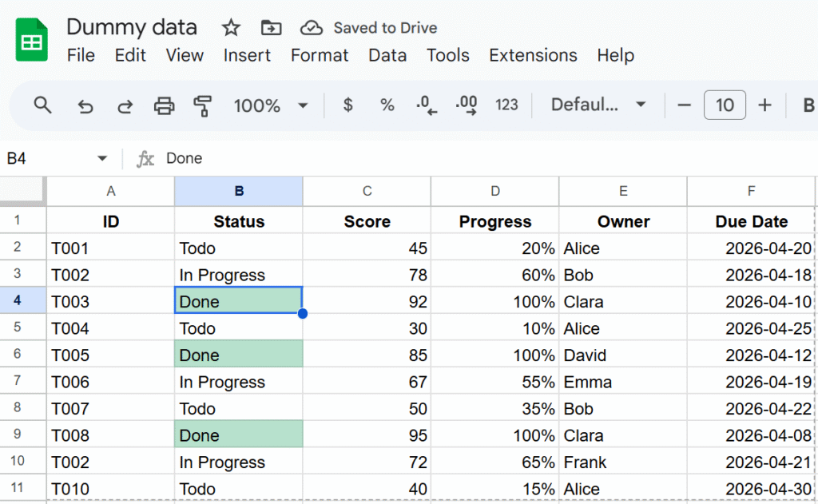This screenshot has width=818, height=504.
Task: Star the Dummy data document
Action: tap(231, 28)
